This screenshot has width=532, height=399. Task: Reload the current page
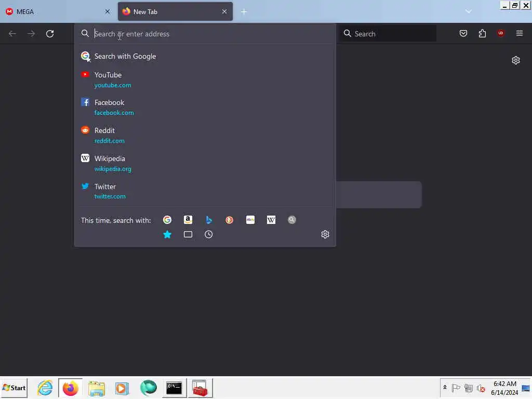(x=50, y=34)
